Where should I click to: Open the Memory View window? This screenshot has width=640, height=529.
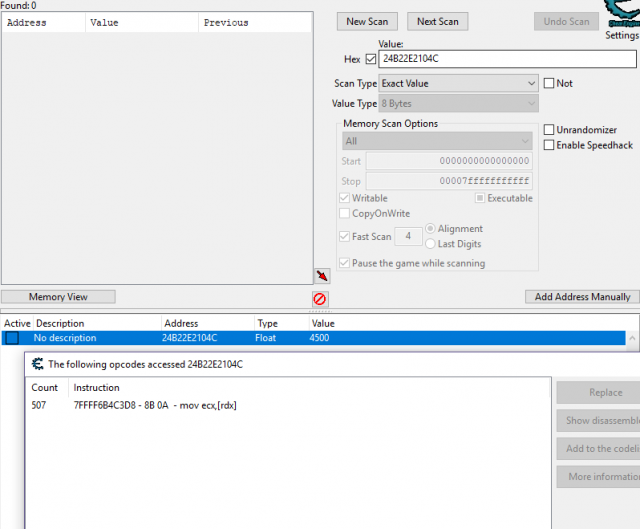click(x=58, y=297)
